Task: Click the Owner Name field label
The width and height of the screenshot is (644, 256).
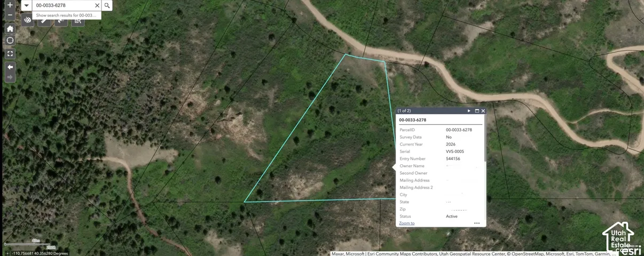Action: pyautogui.click(x=412, y=166)
